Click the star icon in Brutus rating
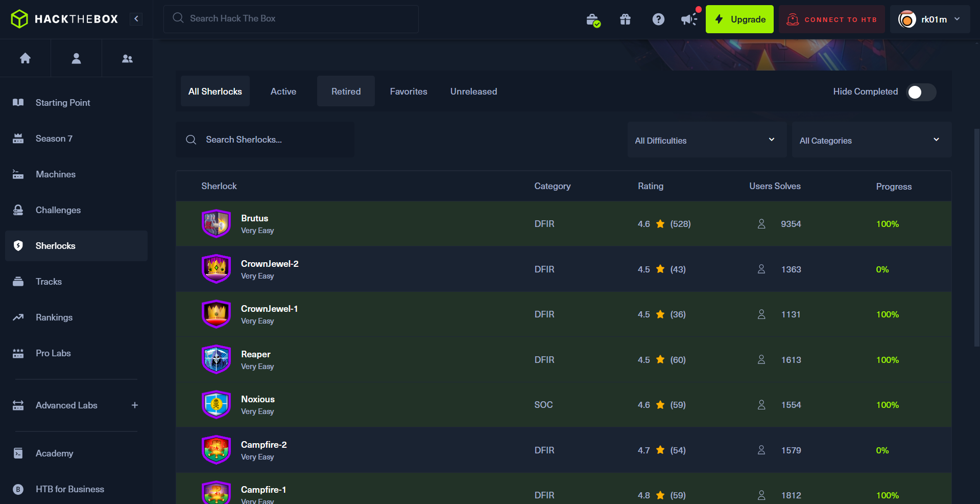This screenshot has width=980, height=504. click(x=660, y=224)
